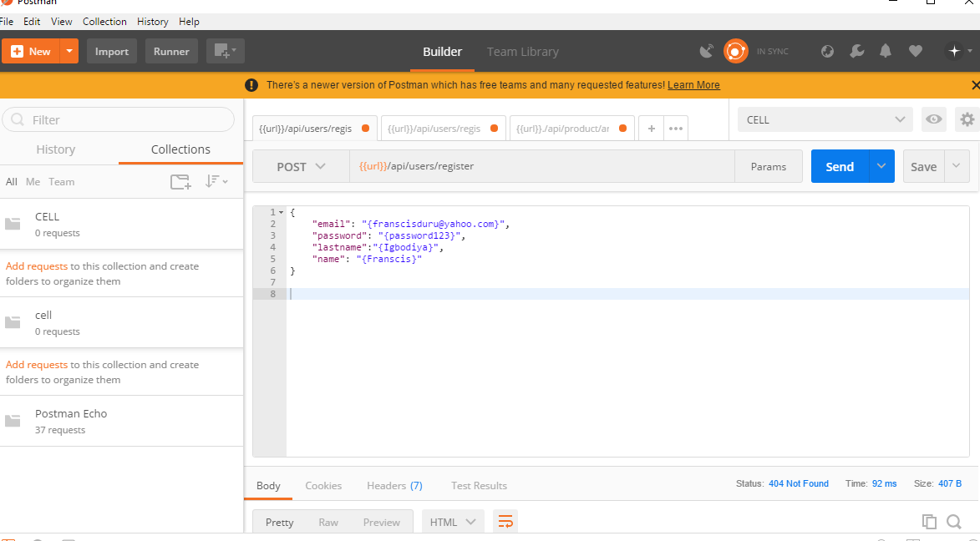980x541 pixels.
Task: Select the first users/regis request tab
Action: [x=314, y=128]
